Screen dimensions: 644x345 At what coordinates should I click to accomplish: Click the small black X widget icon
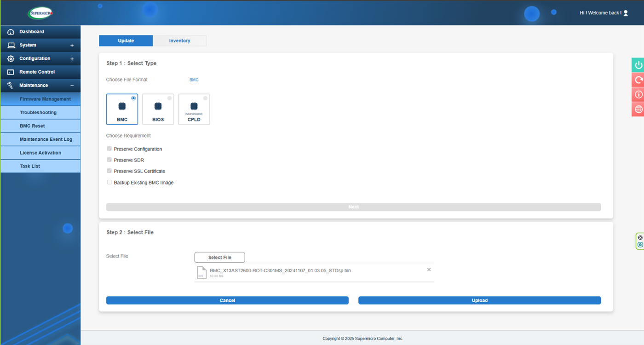640,238
